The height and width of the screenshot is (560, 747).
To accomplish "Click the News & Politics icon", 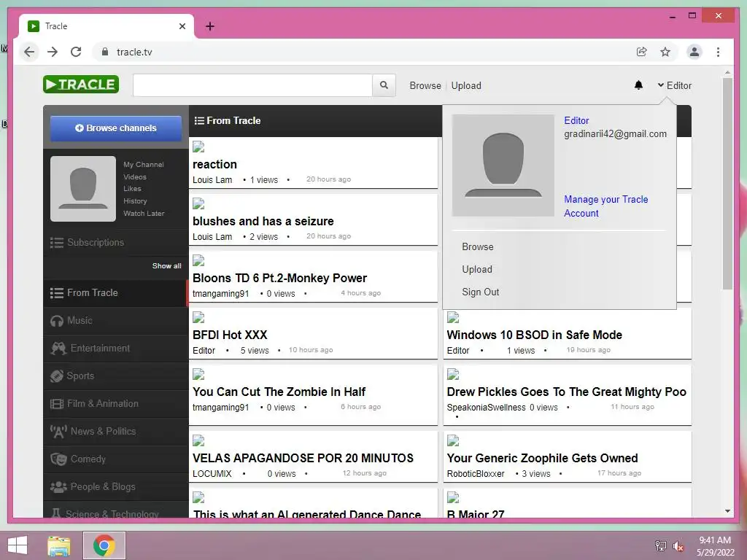I will click(58, 432).
